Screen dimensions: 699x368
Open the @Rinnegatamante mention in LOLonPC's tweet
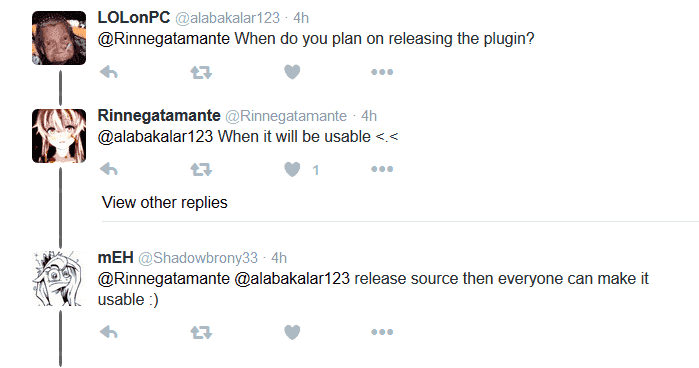(x=164, y=39)
